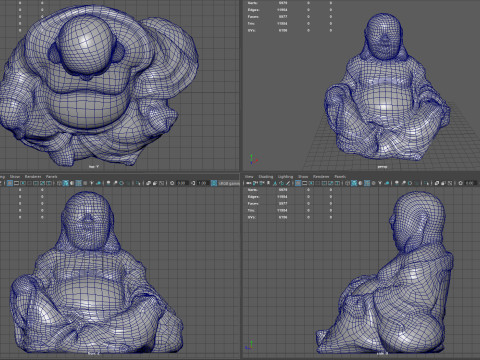The image size is (480, 360).
Task: Toggle Resolution Gate in front panel toolbar
Action: click(x=23, y=183)
